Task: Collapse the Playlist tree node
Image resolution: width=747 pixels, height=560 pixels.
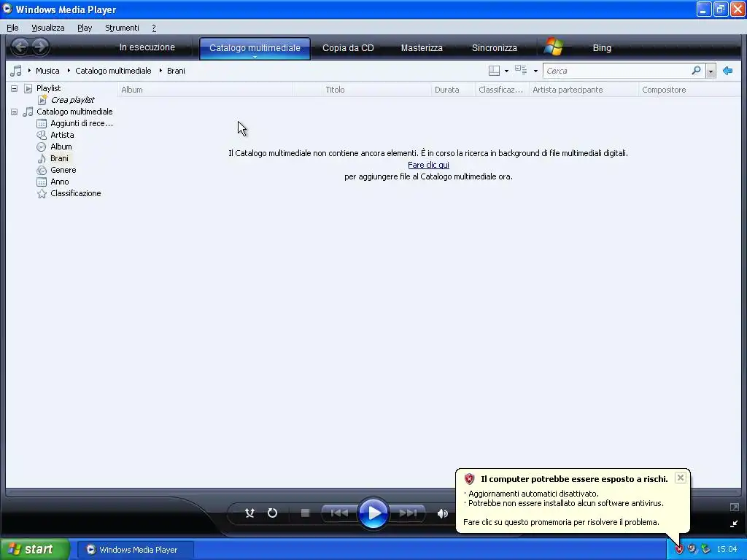Action: [15, 88]
